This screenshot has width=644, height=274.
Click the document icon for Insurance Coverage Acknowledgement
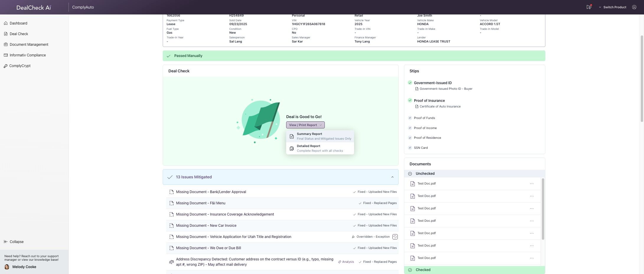171,214
